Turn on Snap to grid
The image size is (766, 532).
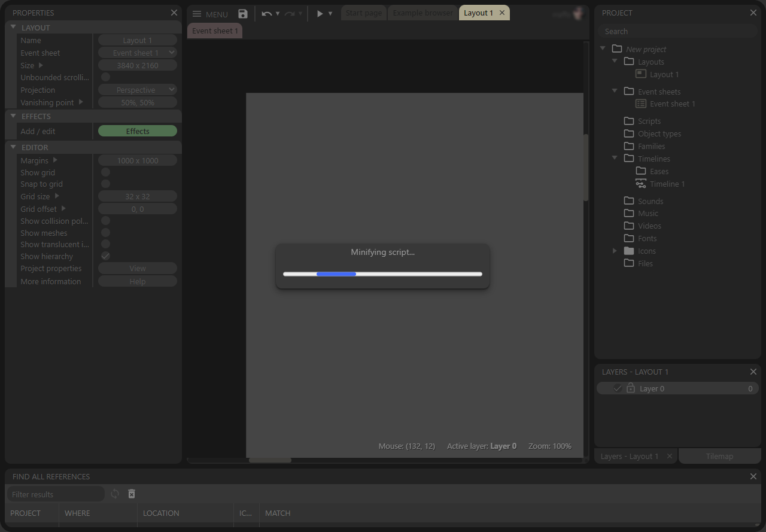coord(105,184)
